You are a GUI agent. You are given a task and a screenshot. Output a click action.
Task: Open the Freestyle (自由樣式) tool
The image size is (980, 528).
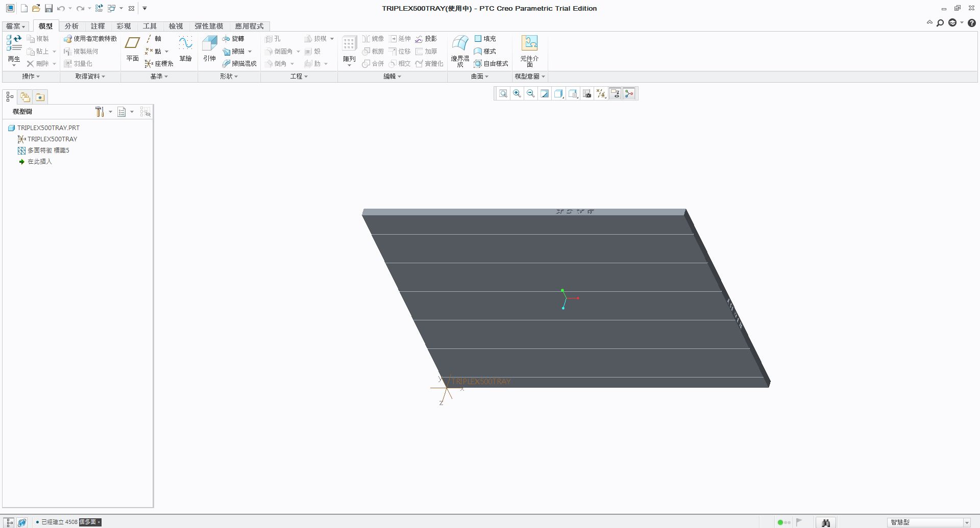pos(491,64)
